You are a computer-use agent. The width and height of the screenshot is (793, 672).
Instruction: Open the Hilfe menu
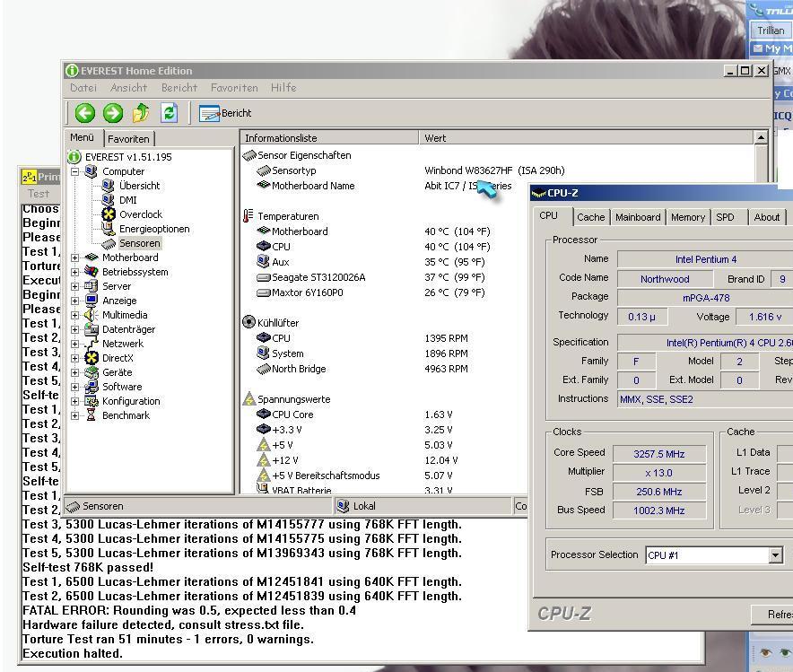pos(283,87)
